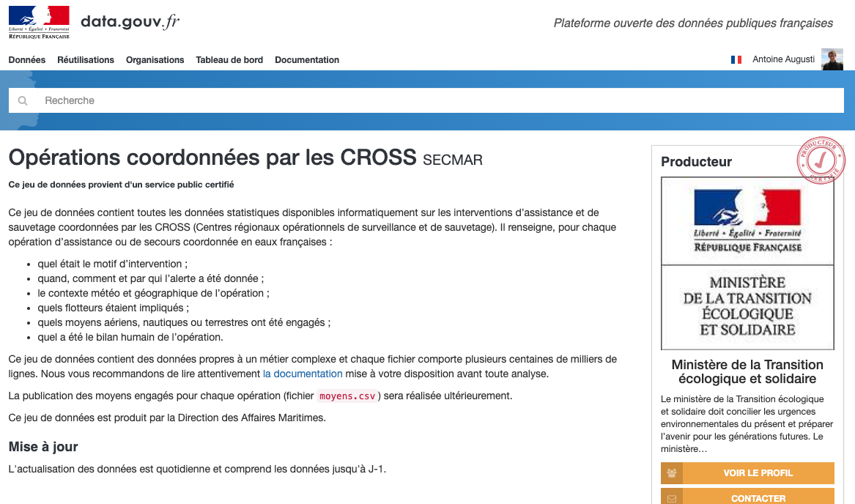
Task: Click the profile icon beside Voir le profil
Action: click(672, 473)
